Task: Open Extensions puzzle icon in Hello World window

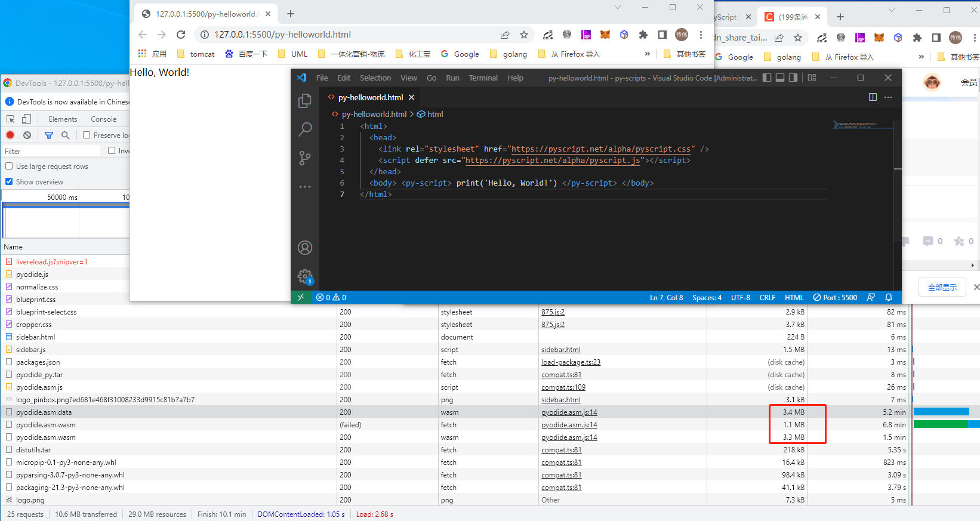Action: click(x=643, y=35)
